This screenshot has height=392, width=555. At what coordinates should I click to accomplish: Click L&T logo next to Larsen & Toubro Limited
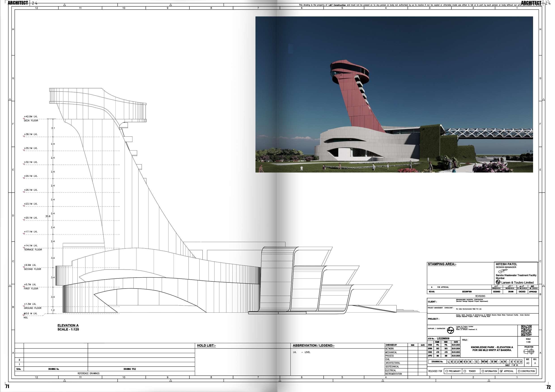(x=498, y=282)
